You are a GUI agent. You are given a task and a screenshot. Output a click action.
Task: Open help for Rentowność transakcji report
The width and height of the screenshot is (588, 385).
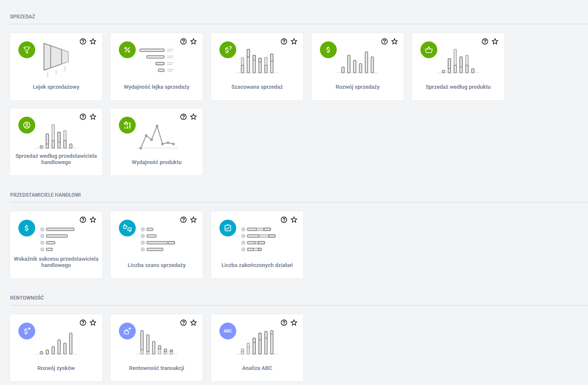click(183, 323)
